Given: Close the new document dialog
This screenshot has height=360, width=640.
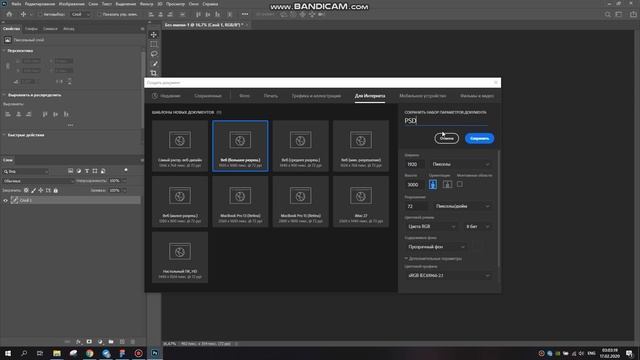Looking at the screenshot, I should [496, 82].
